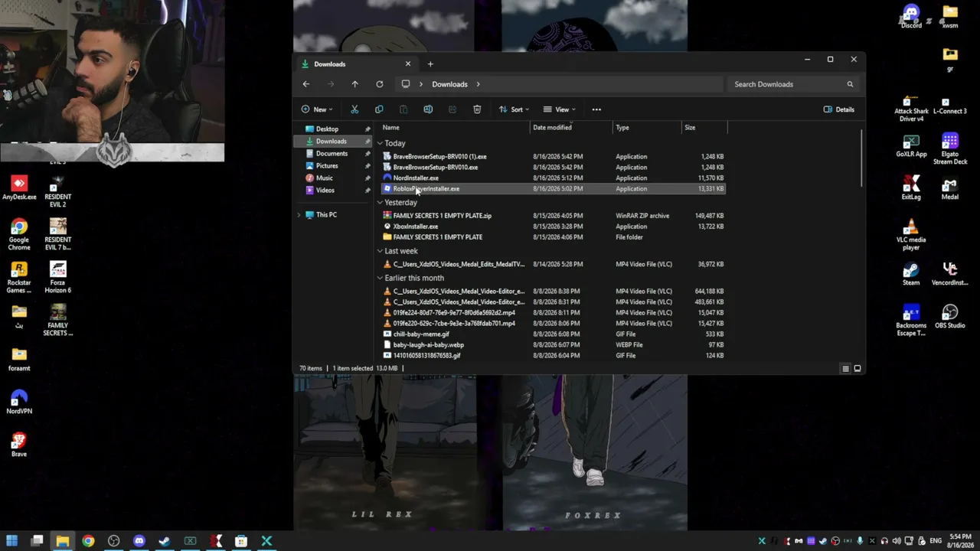
Task: Open the Medal desktop shortcut
Action: point(950,188)
